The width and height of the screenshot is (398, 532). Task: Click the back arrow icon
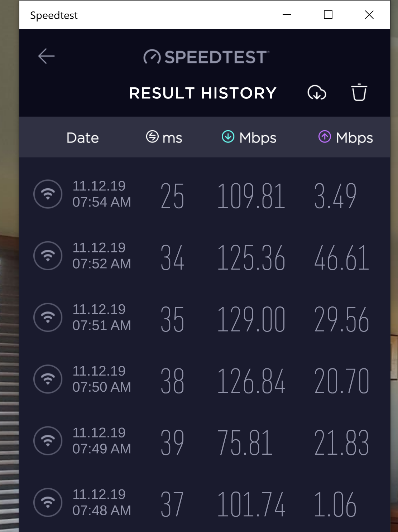pos(47,56)
